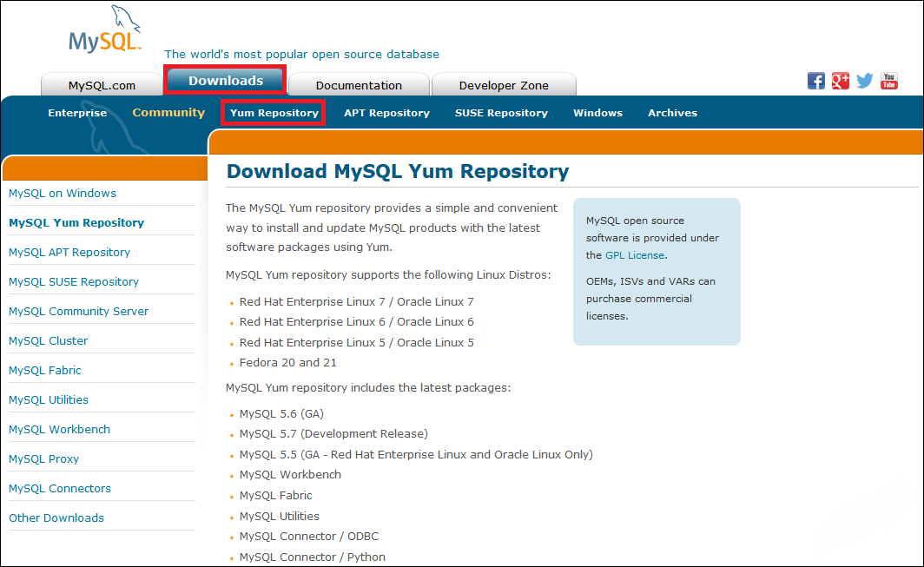Click 'Red Hat Enterprise Linux 7 / Oracle Linux 7'
Viewport: 924px width, 567px height.
point(357,302)
